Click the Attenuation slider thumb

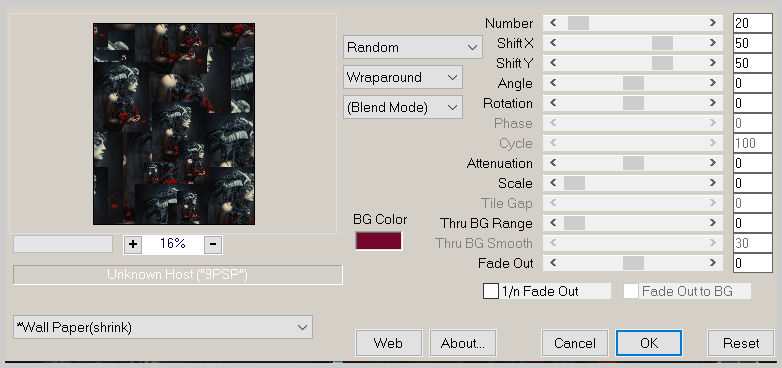pos(633,163)
